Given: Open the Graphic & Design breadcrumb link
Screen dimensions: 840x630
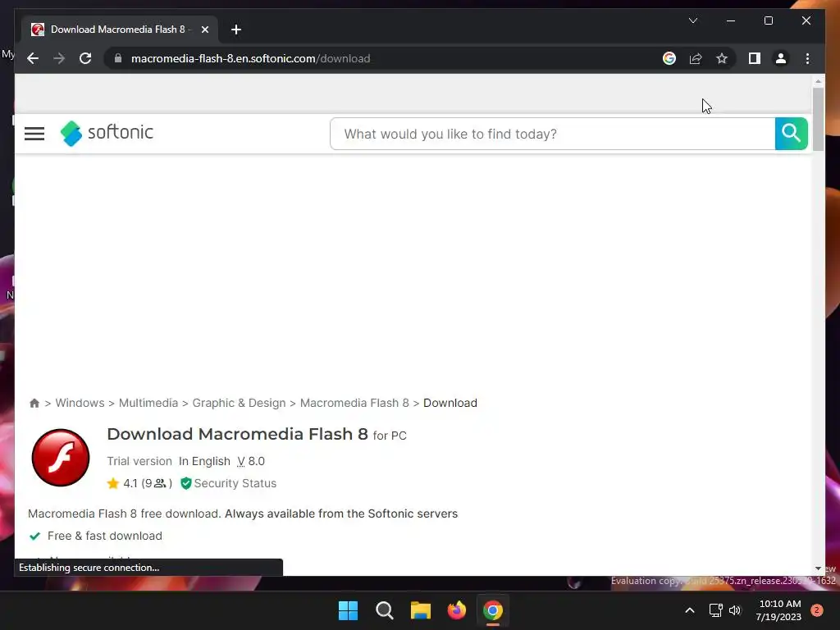Looking at the screenshot, I should coord(239,403).
